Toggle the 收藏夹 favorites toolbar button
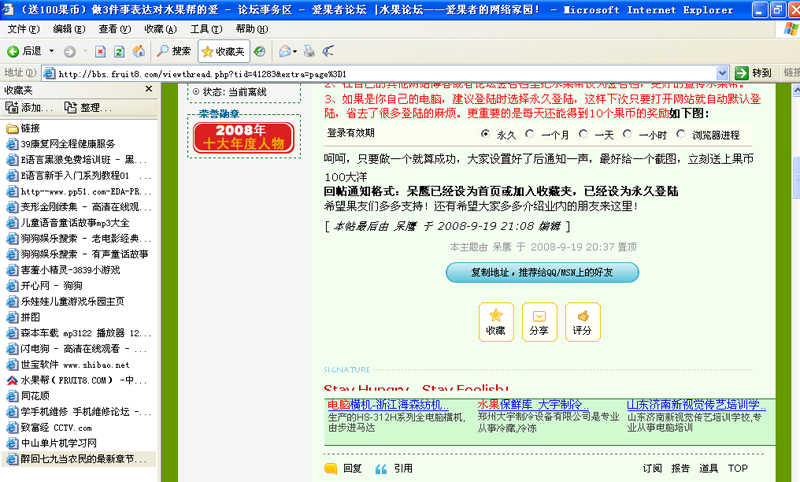Viewport: 800px width, 482px height. [223, 52]
